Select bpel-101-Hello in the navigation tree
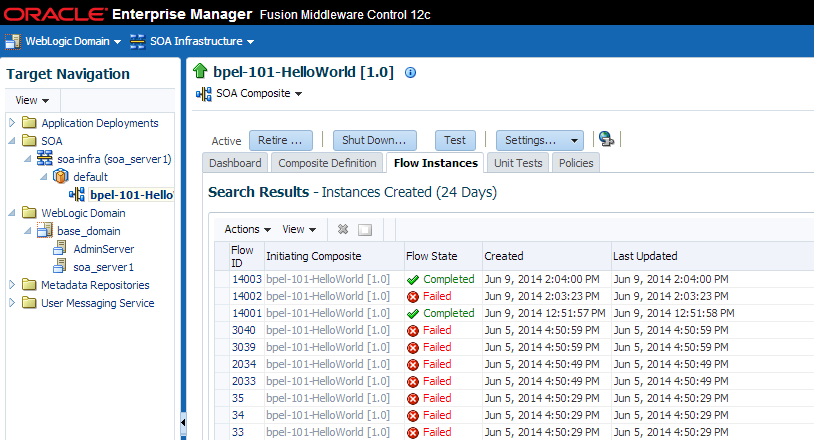 [x=131, y=195]
